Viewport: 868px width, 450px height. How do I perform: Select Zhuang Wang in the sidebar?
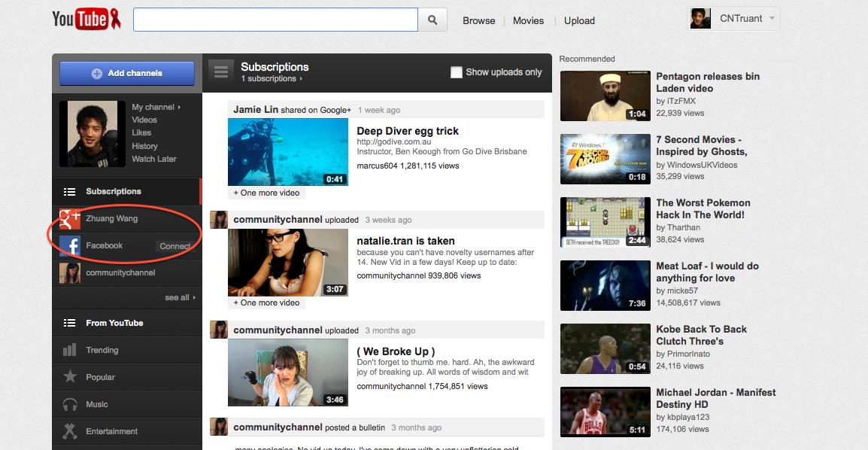[127, 219]
